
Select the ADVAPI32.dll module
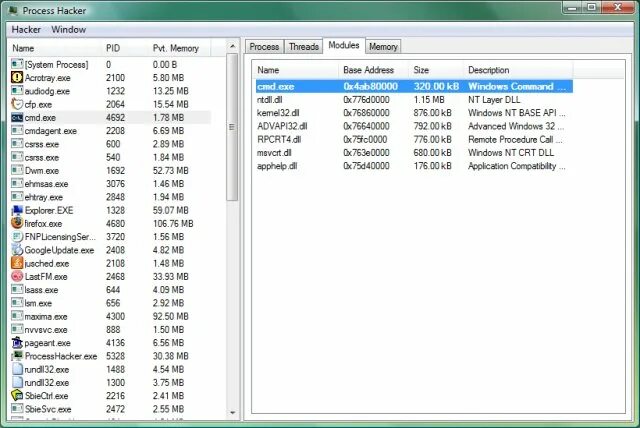(282, 126)
